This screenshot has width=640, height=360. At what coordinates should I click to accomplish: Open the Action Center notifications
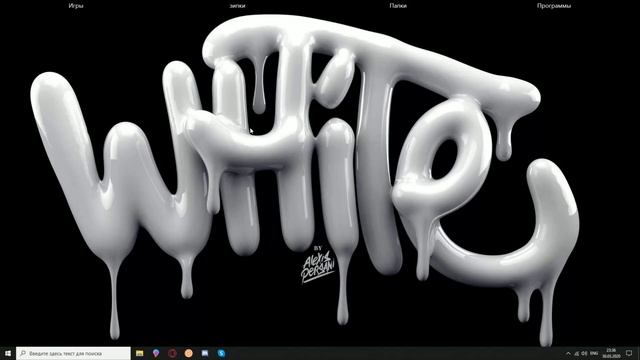(629, 353)
